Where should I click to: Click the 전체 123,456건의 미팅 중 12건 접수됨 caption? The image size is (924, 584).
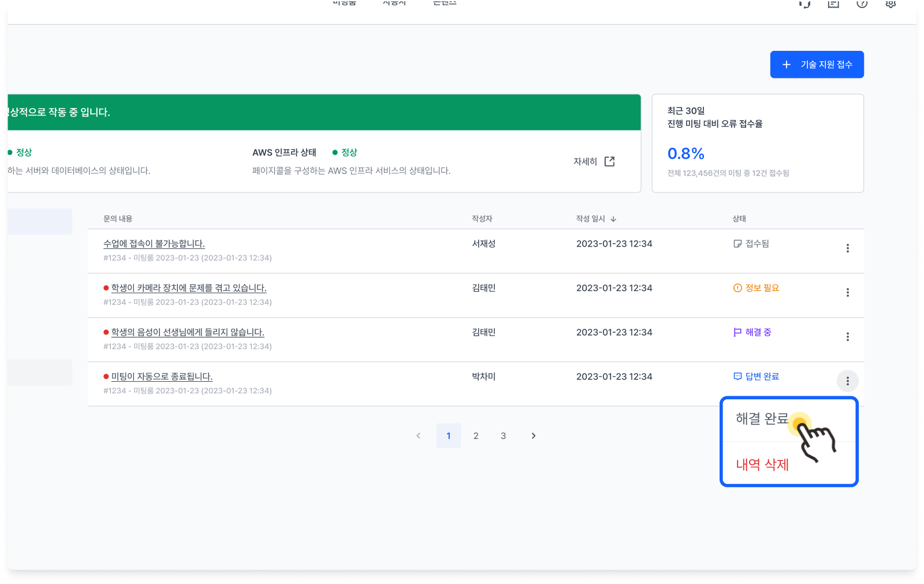(728, 173)
